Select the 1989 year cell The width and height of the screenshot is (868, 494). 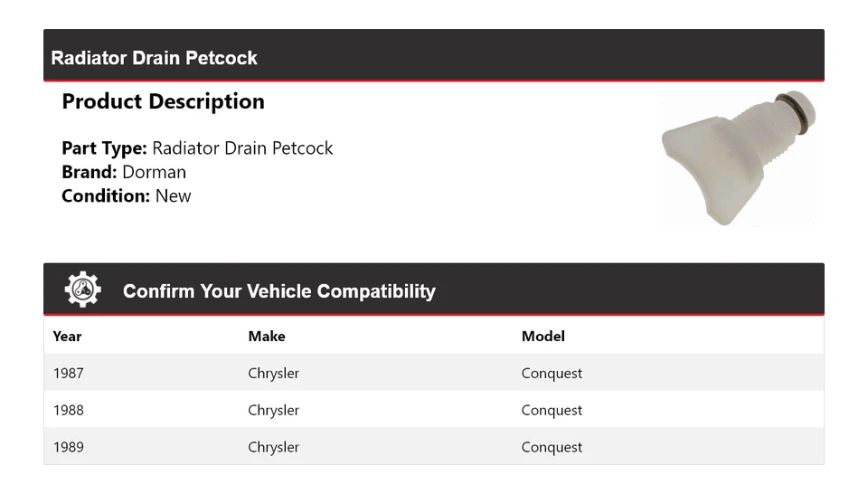(x=69, y=447)
